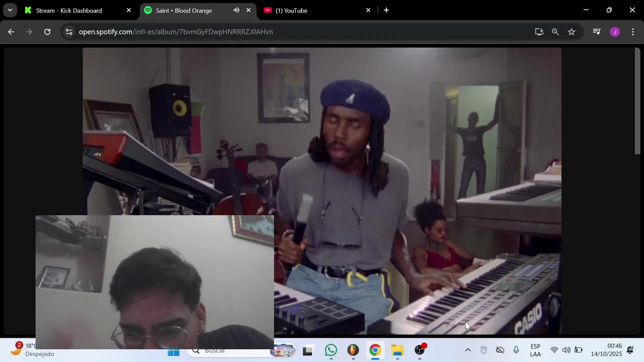
Task: Open microphone tray indicator
Action: click(x=516, y=350)
